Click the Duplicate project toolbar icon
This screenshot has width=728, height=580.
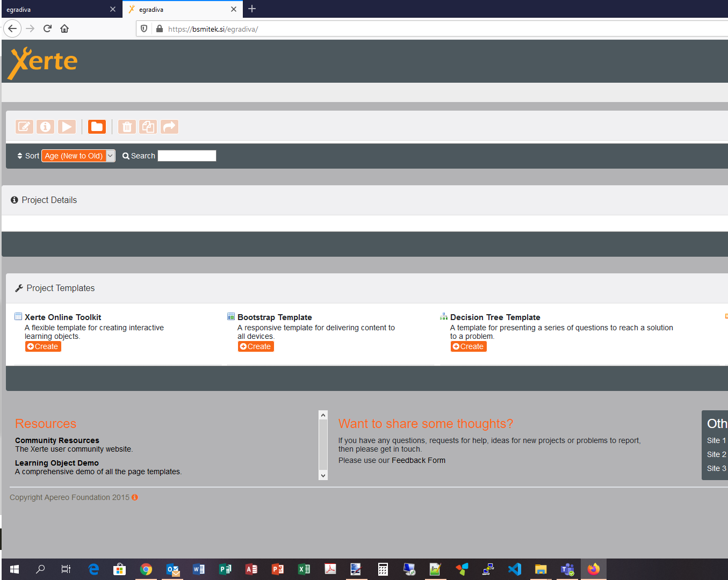(x=148, y=127)
